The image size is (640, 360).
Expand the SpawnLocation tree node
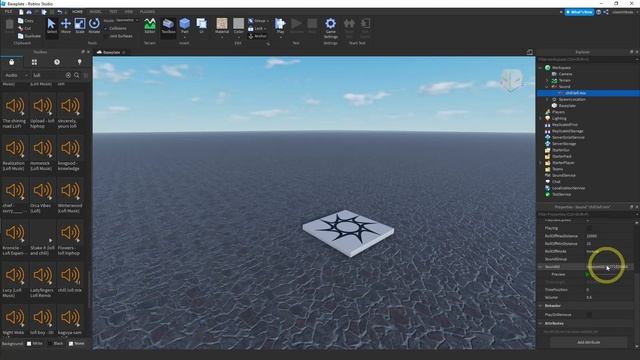(x=547, y=99)
